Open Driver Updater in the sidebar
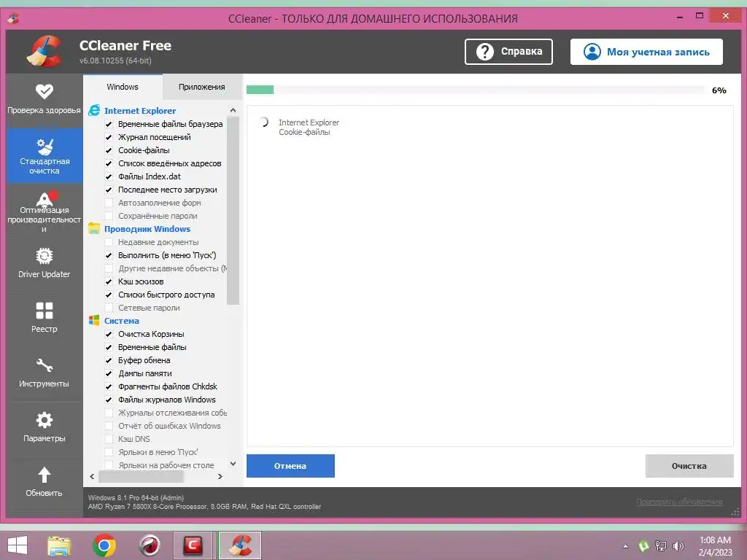Viewport: 747px width, 560px height. (x=44, y=263)
